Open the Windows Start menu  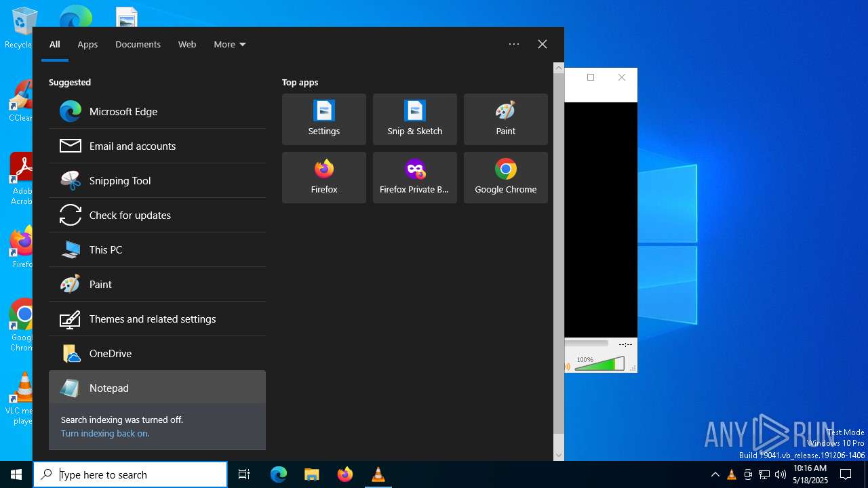16,474
